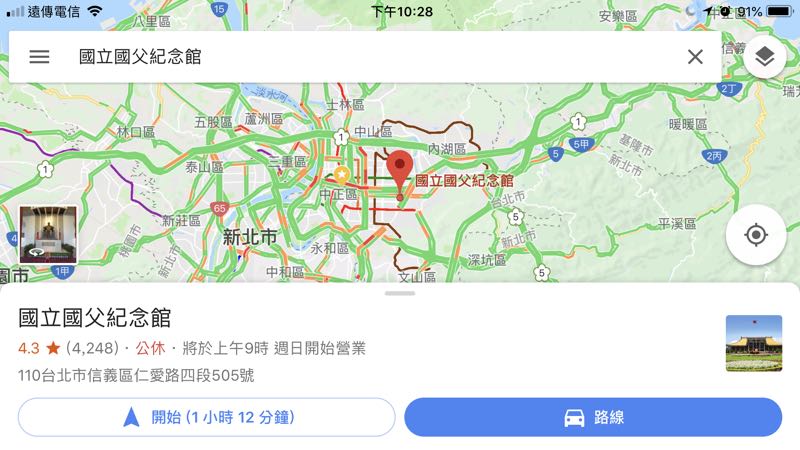Tap address 110台北市信義區仁愛路四段505號

click(x=136, y=376)
